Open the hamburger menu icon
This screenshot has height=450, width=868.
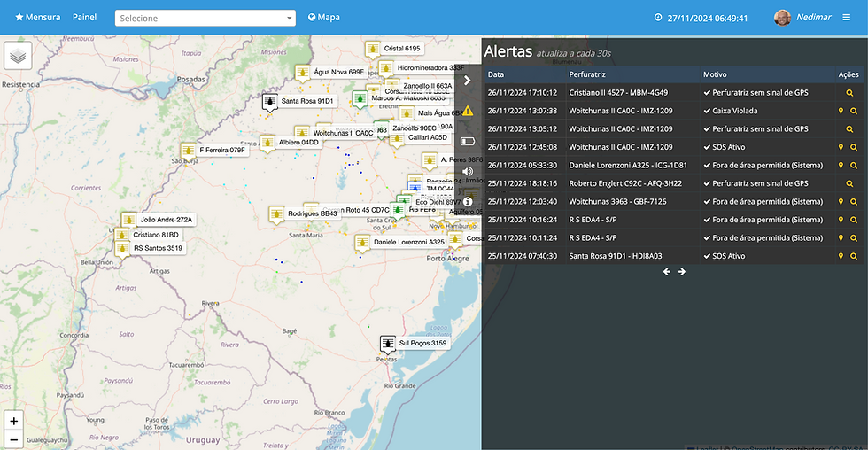pos(847,17)
